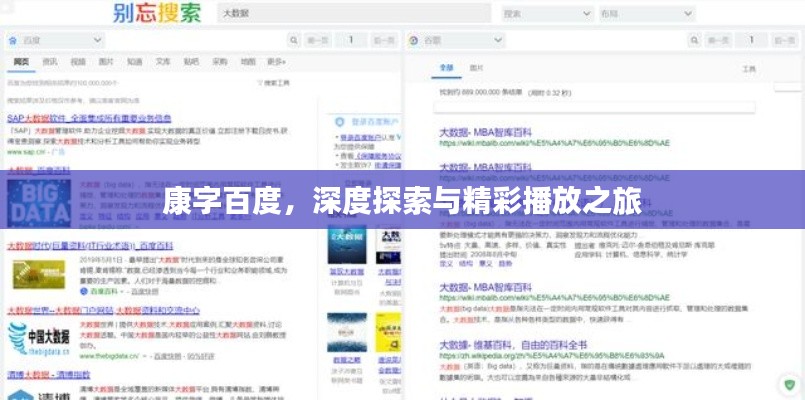Click the 下一页 button in left panel
The image size is (805, 400).
(x=381, y=41)
